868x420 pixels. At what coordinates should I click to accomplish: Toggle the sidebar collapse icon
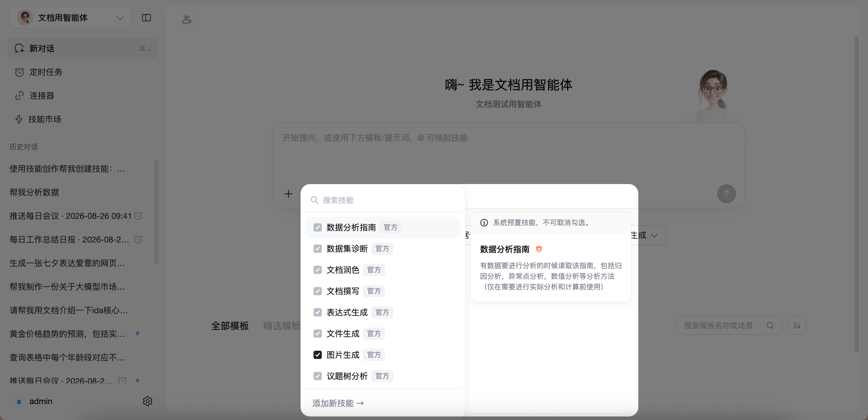pos(146,18)
